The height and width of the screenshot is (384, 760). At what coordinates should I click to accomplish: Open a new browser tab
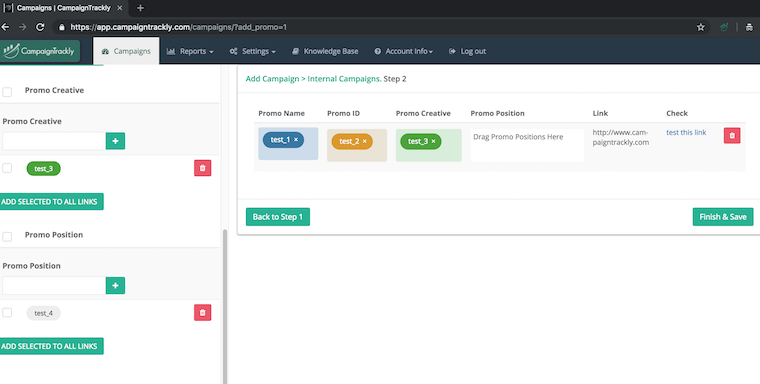140,8
